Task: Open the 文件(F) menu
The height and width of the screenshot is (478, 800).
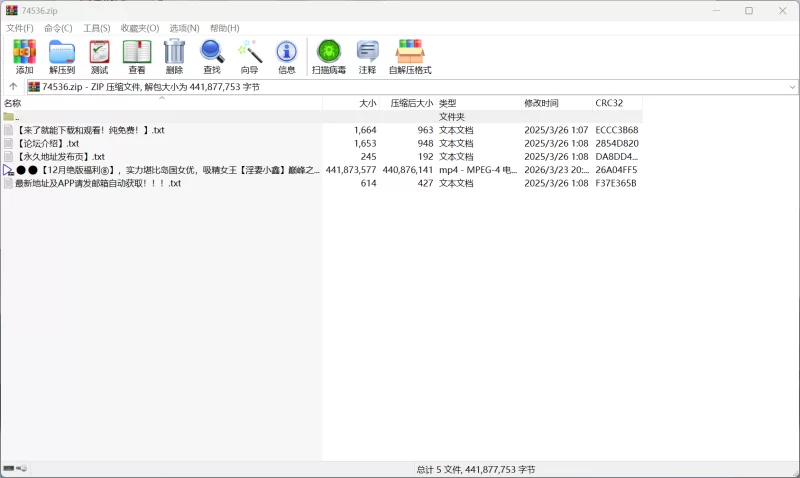Action: pyautogui.click(x=20, y=28)
